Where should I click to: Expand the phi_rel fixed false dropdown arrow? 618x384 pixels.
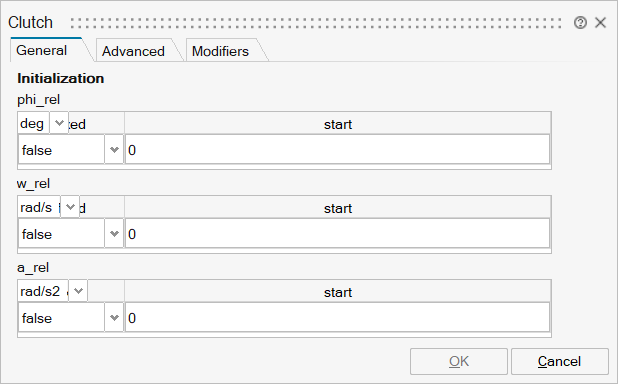pos(114,150)
